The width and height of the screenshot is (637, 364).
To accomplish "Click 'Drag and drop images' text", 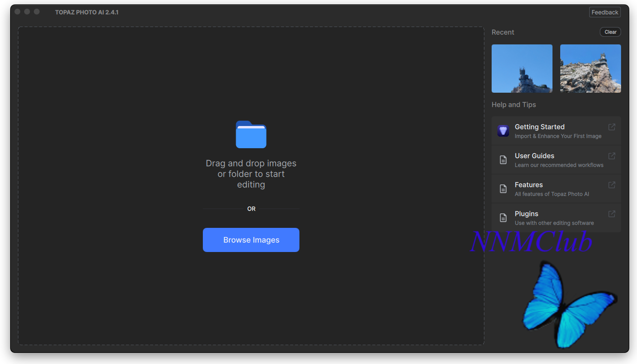I will pos(251,163).
